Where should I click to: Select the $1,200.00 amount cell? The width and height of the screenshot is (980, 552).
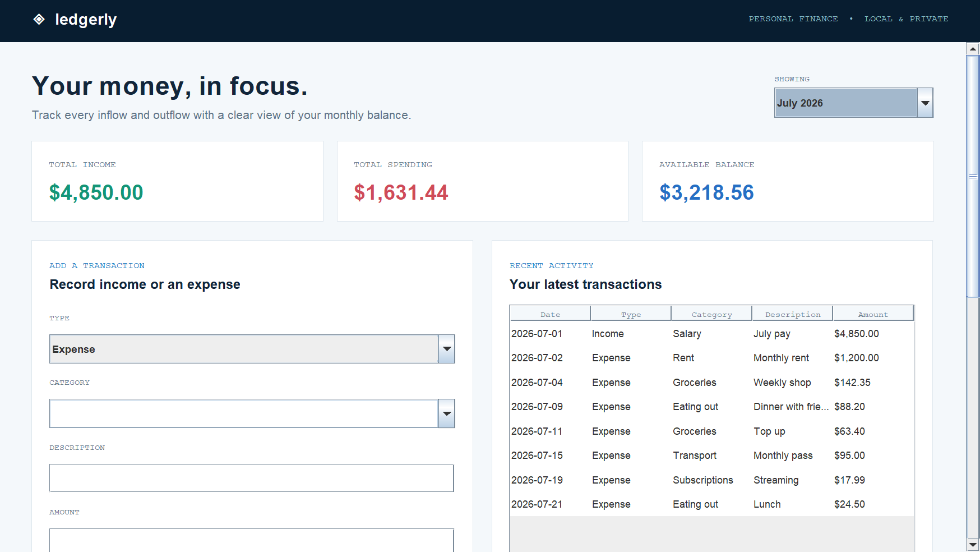(873, 358)
